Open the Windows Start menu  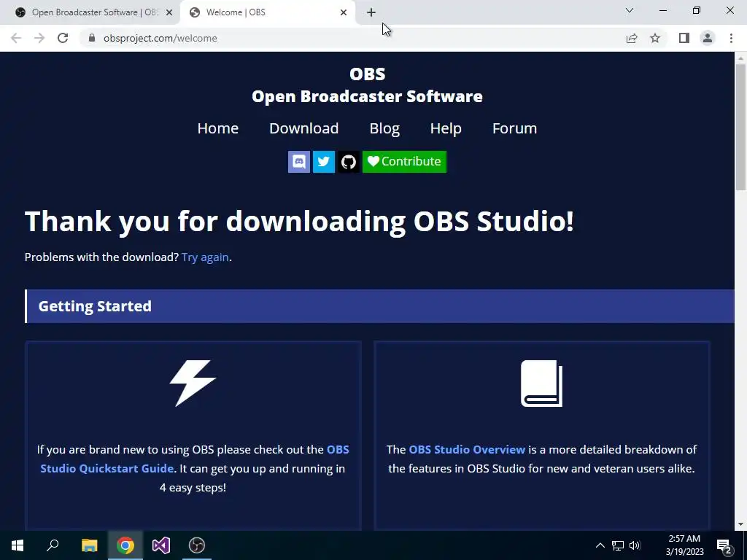tap(18, 545)
